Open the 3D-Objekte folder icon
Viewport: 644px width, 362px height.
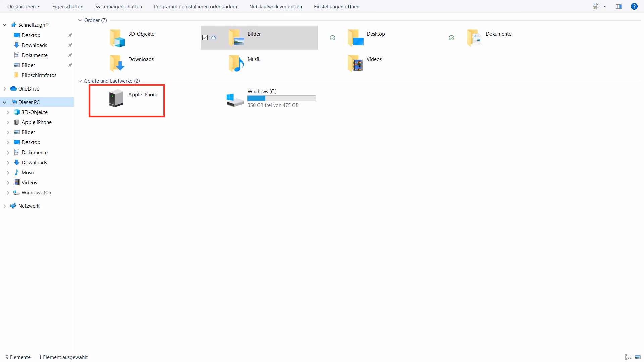117,38
